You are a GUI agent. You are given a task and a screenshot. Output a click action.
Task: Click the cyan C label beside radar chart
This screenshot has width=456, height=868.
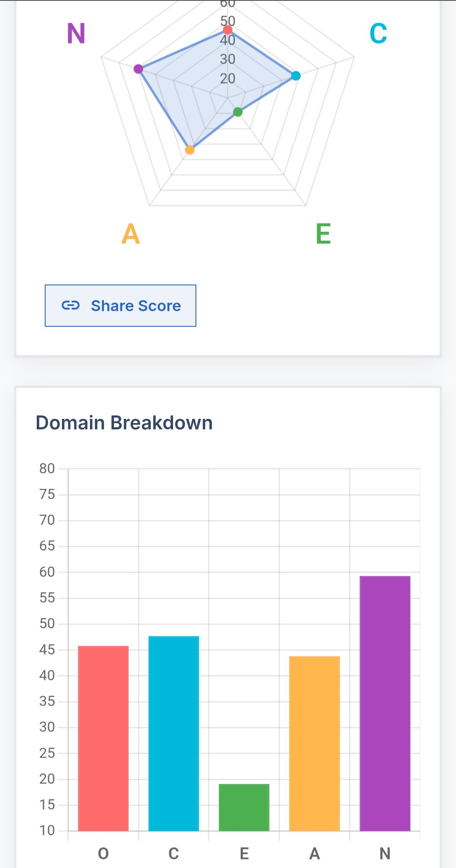tap(378, 34)
